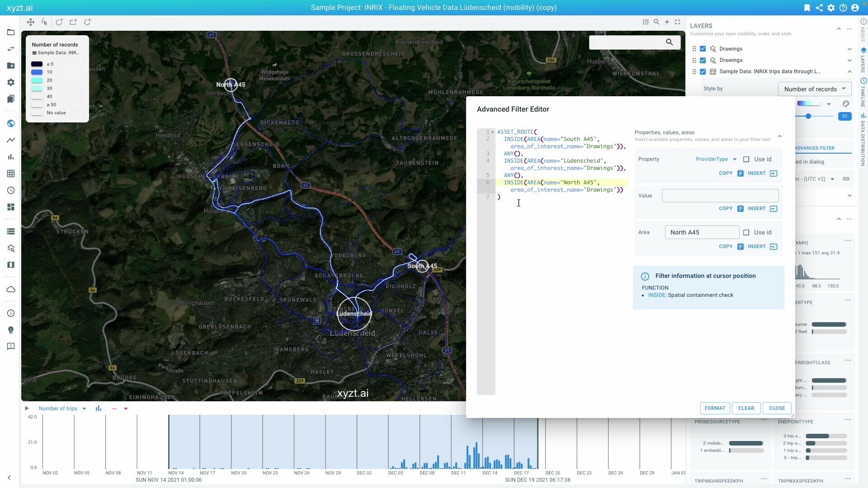
Task: Check Use id for Property
Action: 746,159
